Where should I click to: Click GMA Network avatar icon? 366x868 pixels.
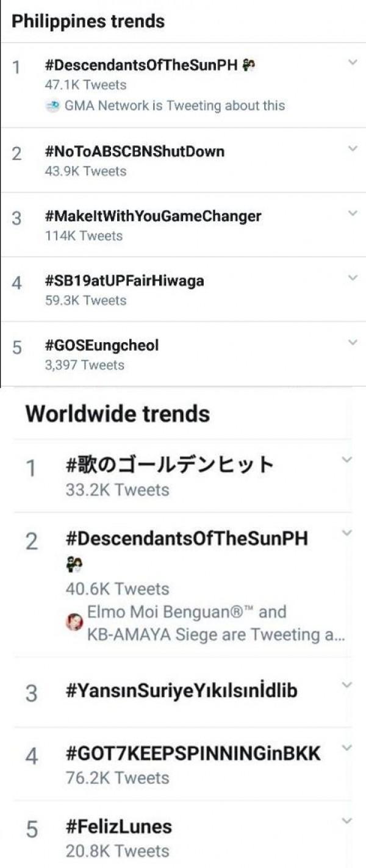click(52, 106)
